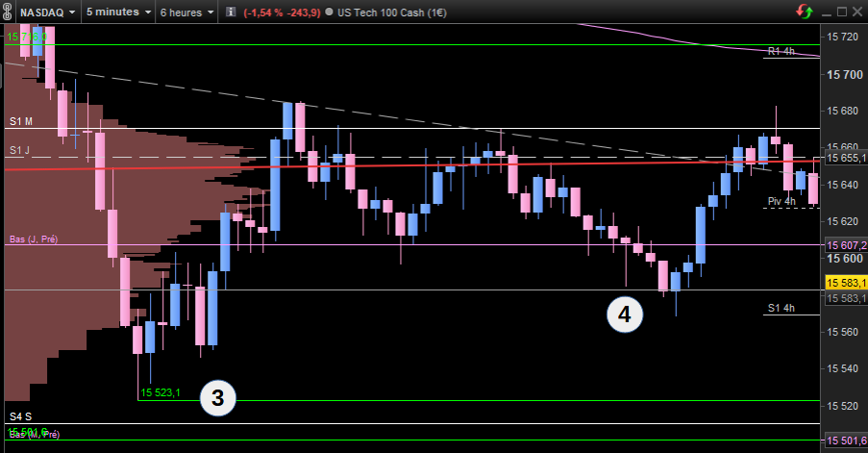The image size is (868, 453).
Task: Select the price variation text -1,54 %
Action: 263,13
